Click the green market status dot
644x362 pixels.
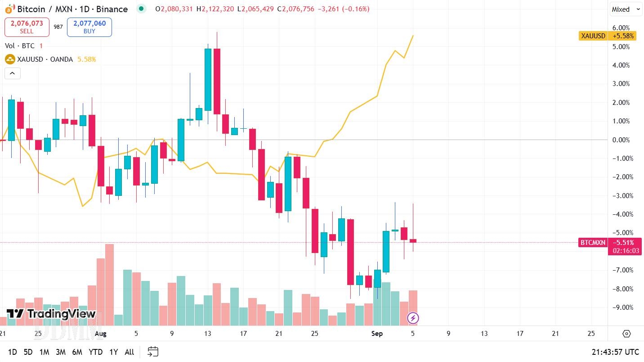(141, 9)
